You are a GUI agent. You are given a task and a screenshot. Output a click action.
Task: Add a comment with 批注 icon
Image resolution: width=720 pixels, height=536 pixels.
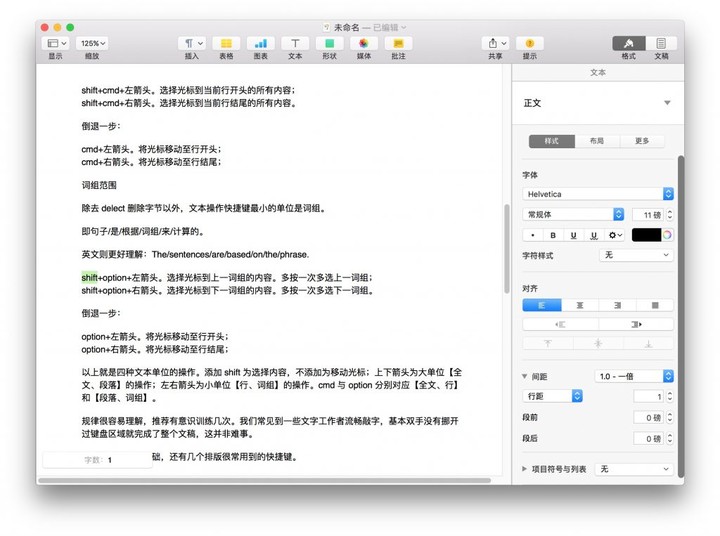[398, 43]
